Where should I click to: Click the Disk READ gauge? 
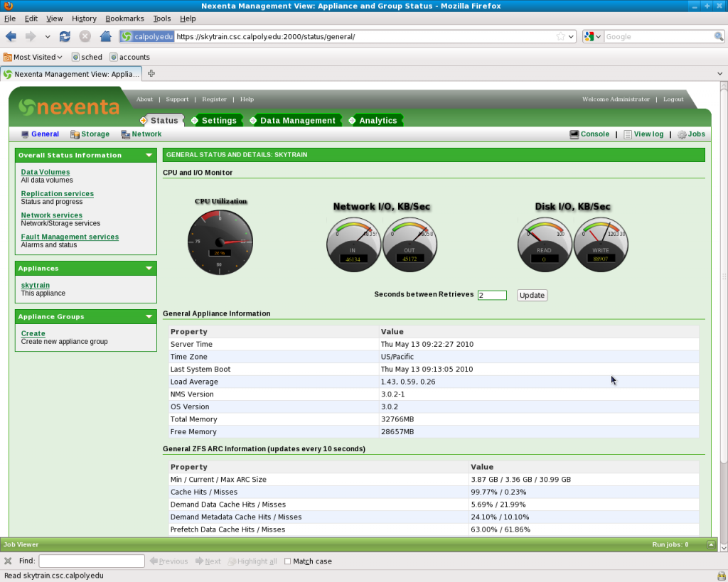pyautogui.click(x=545, y=244)
